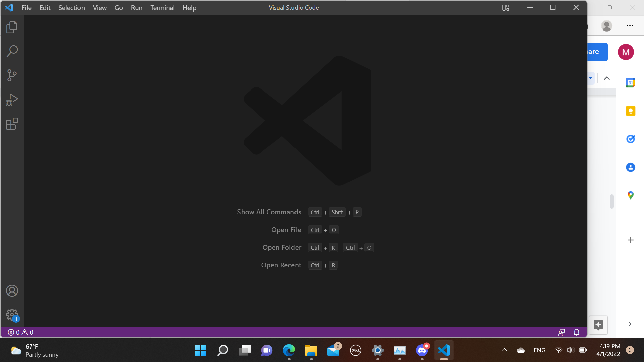Hide the Google side panel arrow

[630, 324]
